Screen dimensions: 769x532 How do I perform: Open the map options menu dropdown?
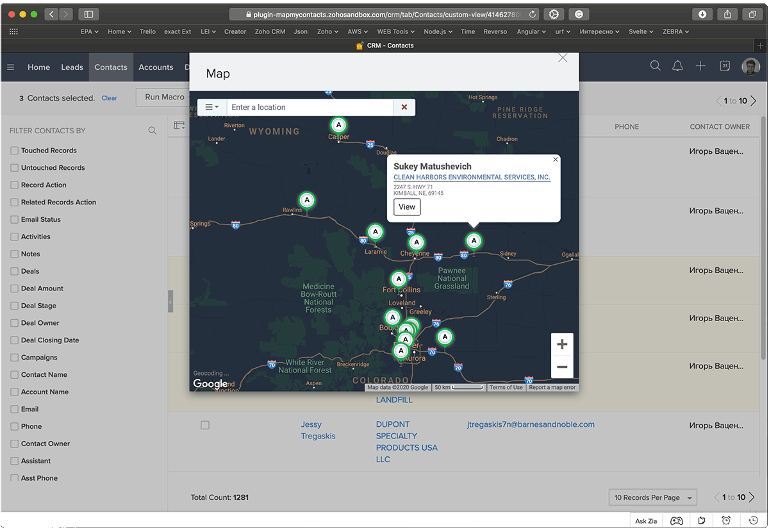coord(212,107)
